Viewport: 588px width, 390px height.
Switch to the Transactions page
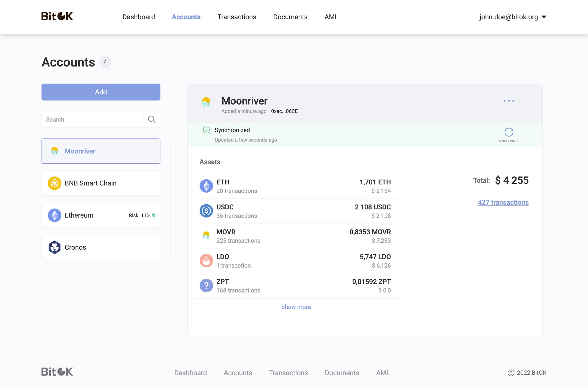237,17
